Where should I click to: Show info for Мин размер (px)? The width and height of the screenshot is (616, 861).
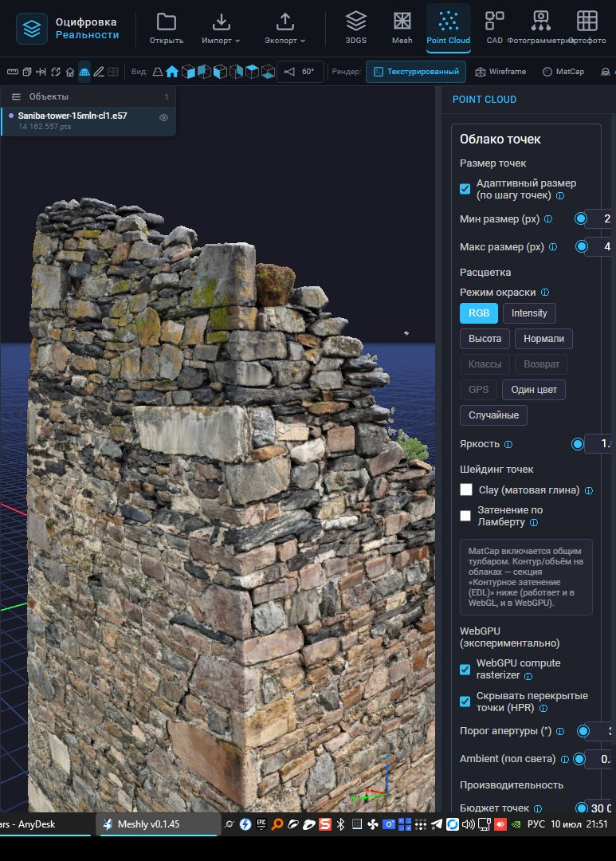[548, 218]
